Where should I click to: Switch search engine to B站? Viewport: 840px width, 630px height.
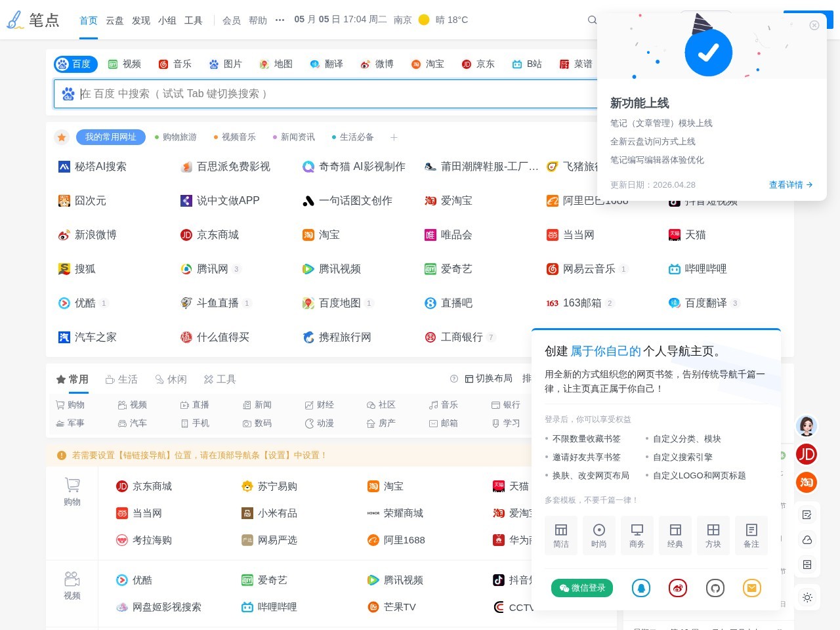(527, 64)
